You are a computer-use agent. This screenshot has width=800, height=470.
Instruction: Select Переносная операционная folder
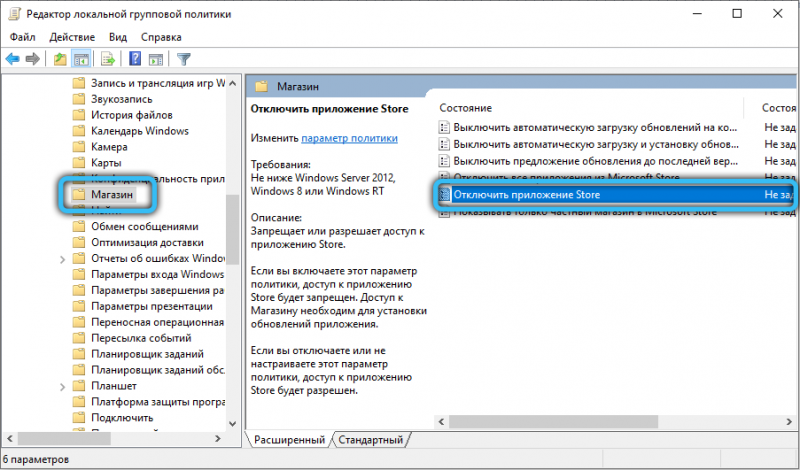coord(158,322)
